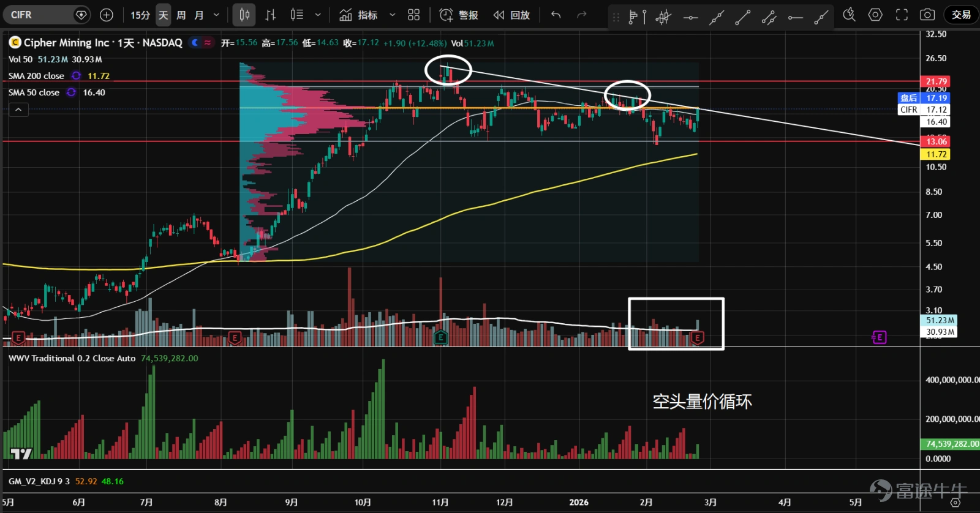
Task: Toggle the approximately-equal data status icon
Action: coord(208,42)
